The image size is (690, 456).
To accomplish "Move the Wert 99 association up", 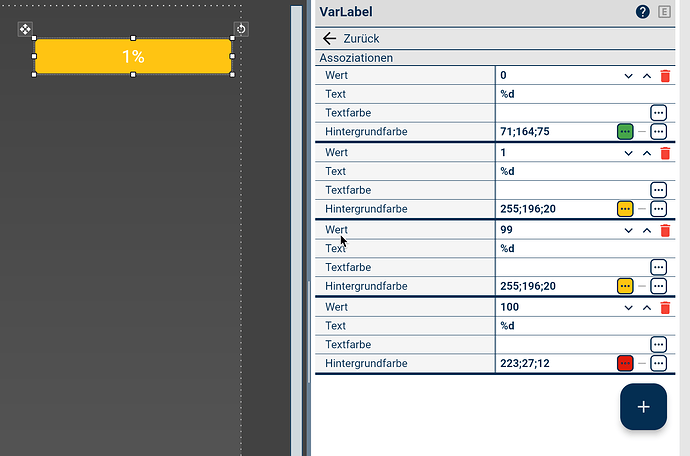I will (646, 230).
